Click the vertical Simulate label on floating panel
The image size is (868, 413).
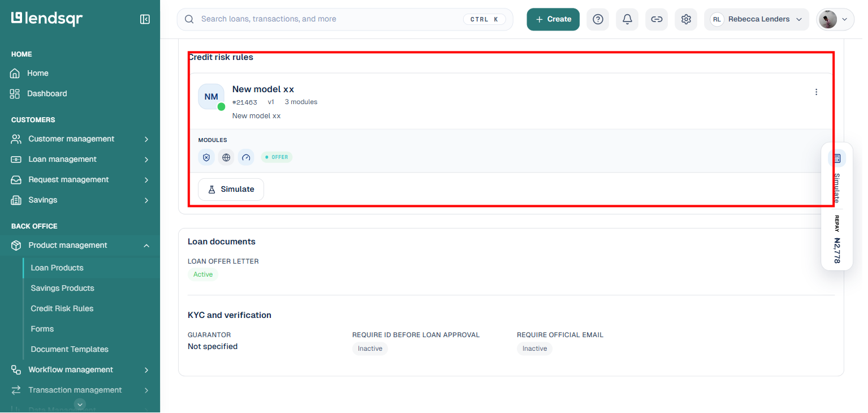click(x=837, y=188)
